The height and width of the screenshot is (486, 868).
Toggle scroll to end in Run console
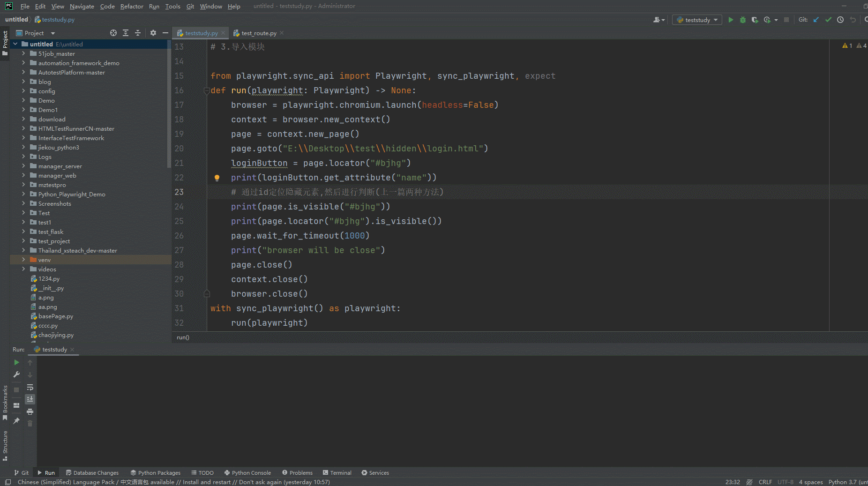30,399
